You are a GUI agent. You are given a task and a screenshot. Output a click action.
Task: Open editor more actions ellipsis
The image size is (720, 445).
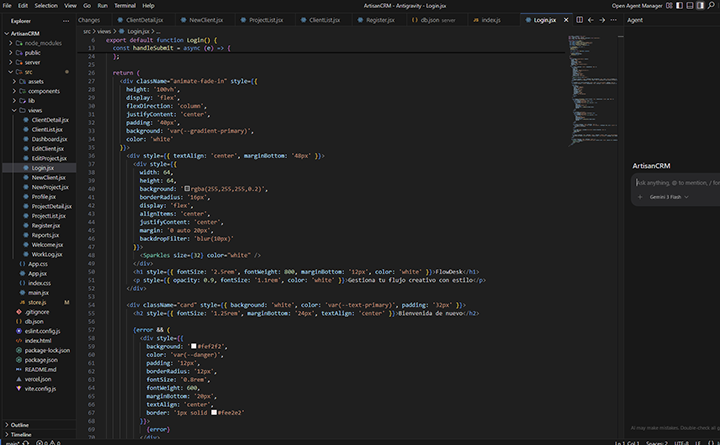tap(613, 20)
